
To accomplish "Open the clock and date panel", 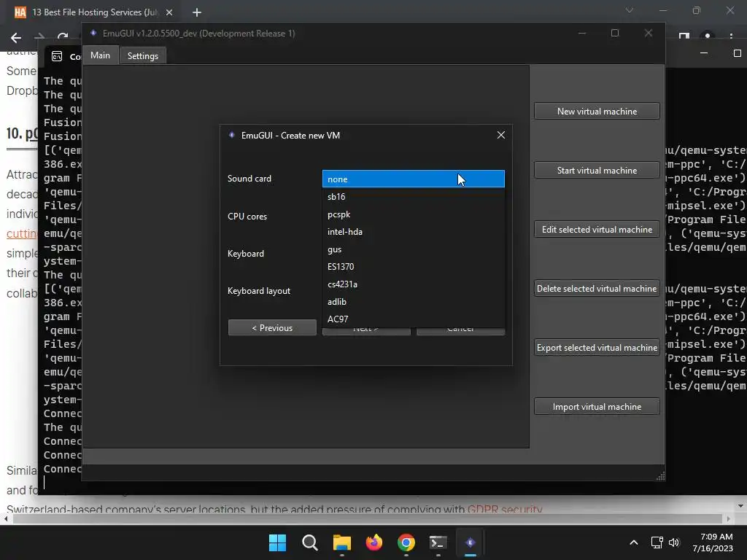I will click(713, 542).
